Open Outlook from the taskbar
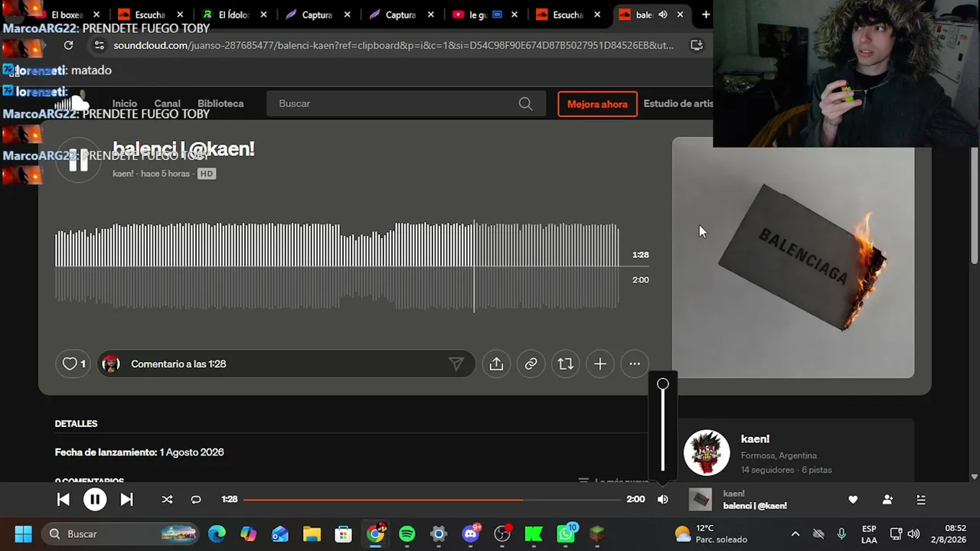This screenshot has height=551, width=980. pos(280,534)
